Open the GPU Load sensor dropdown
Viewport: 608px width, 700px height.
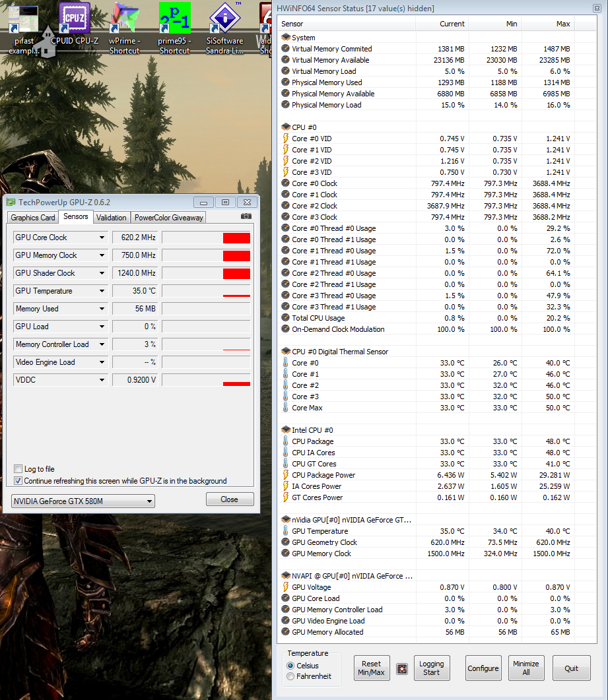[102, 327]
